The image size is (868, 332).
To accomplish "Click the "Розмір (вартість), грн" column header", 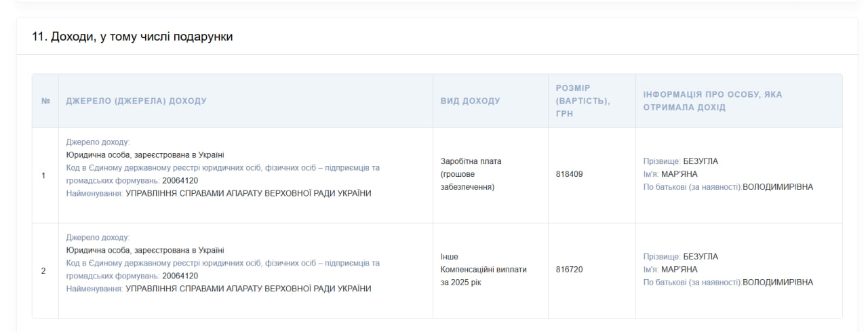I will (x=583, y=101).
